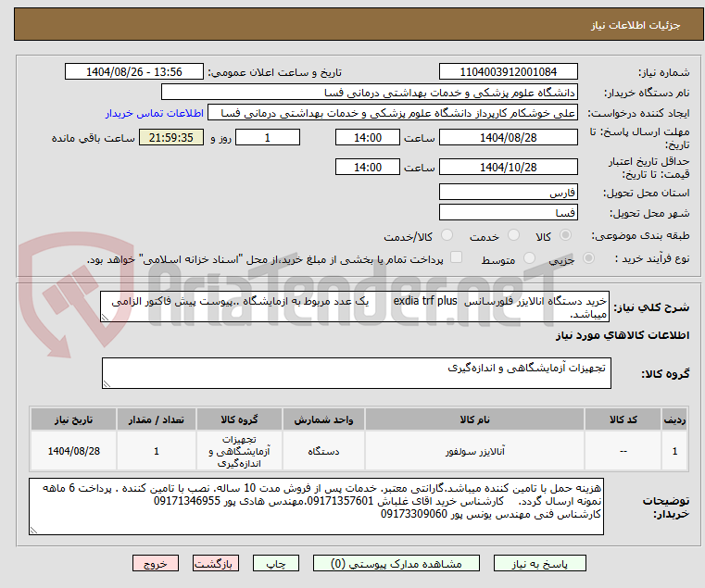Viewport: 705px width, 588px height.
Task: Click the table date cell 1404/08/28
Action: click(74, 451)
